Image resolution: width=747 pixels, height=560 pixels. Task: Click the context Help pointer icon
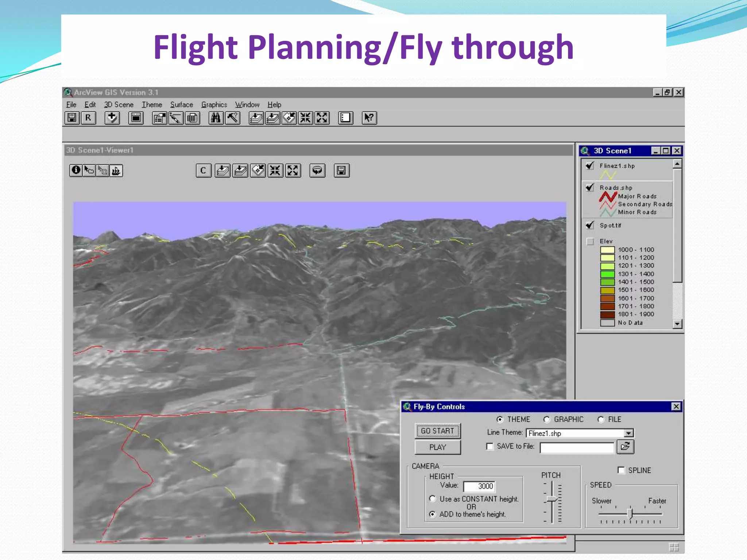coord(369,118)
